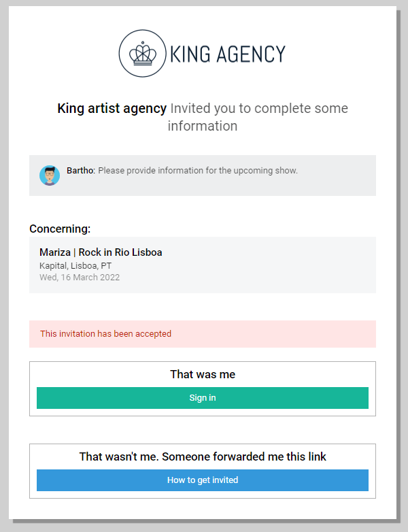Click Bartho's avatar picture

pyautogui.click(x=50, y=176)
